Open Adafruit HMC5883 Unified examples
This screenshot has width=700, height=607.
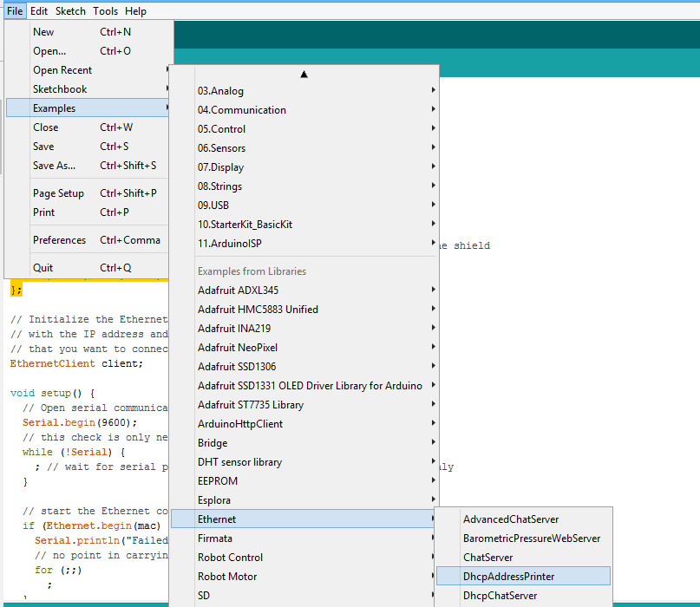[x=304, y=310]
